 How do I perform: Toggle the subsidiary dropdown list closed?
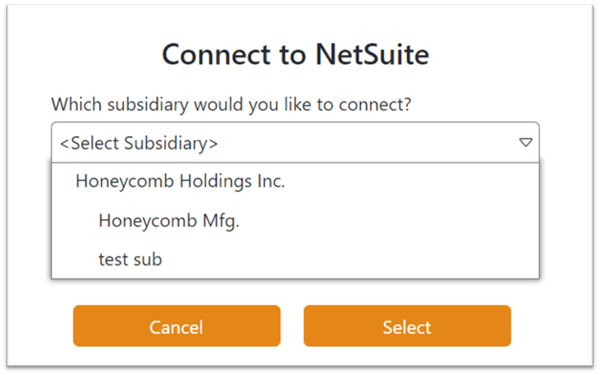click(526, 143)
